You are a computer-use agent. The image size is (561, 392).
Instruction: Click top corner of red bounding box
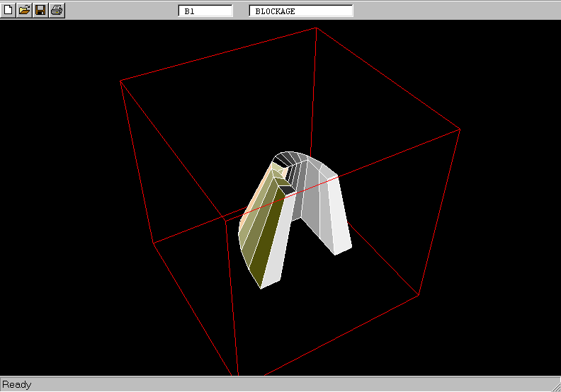pyautogui.click(x=316, y=28)
